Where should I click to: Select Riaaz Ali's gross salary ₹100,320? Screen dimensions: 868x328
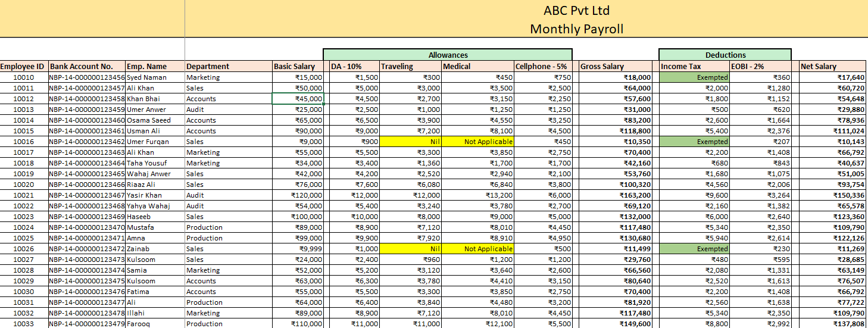pyautogui.click(x=616, y=185)
